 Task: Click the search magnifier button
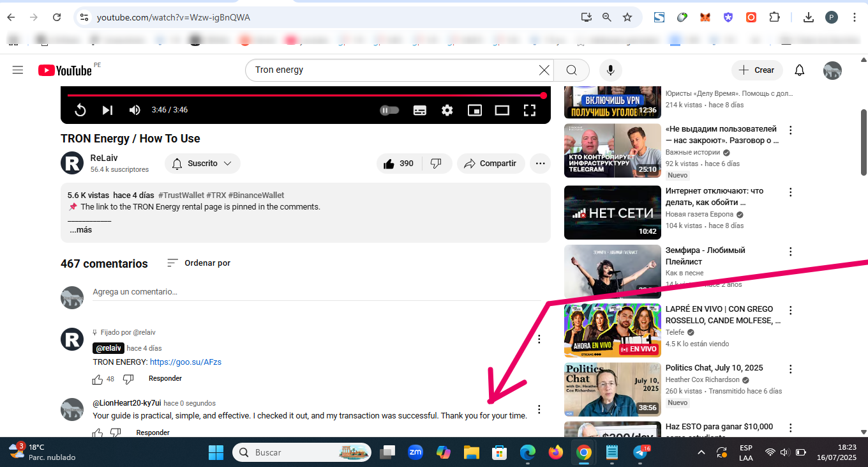click(572, 70)
